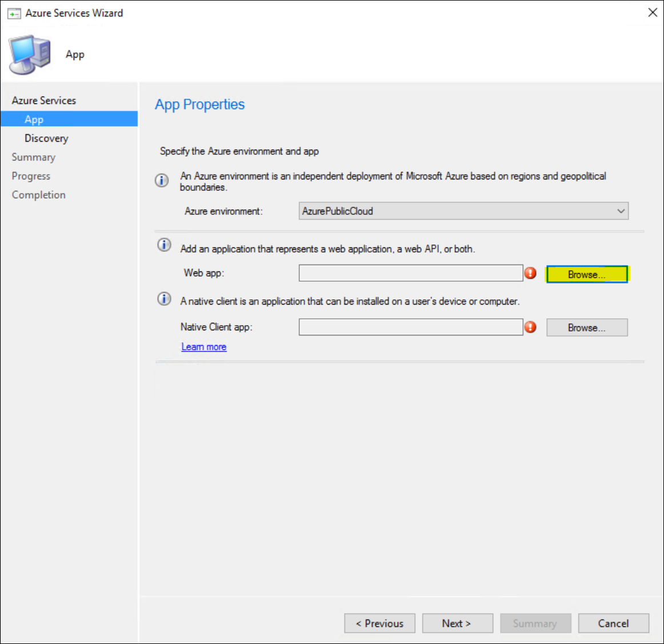Click the App Properties heading
The image size is (664, 644).
[x=199, y=105]
